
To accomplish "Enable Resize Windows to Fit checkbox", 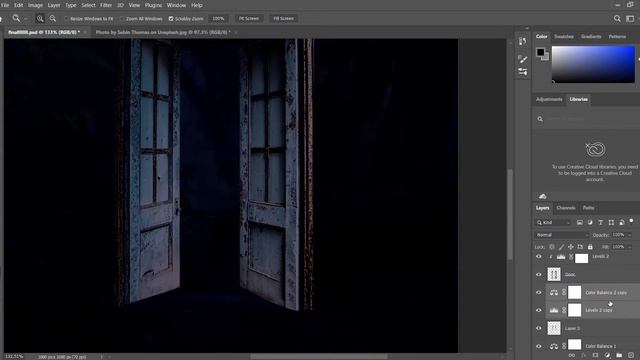I will [66, 19].
